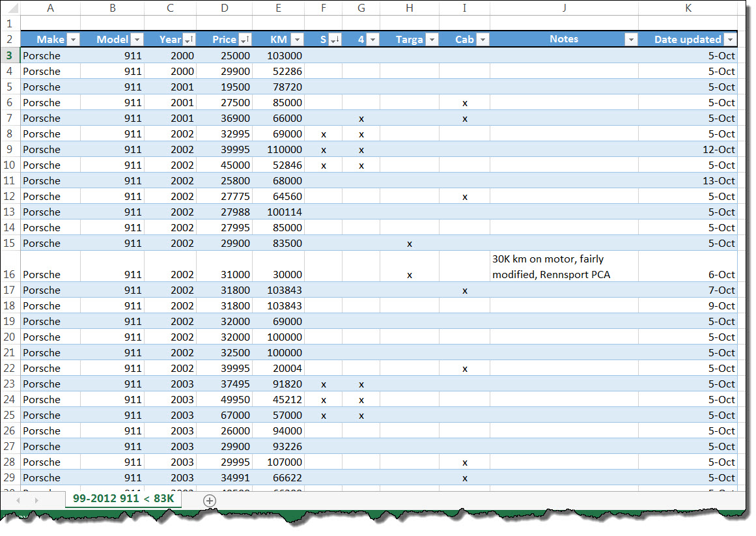Viewport: 756px width, 536px height.
Task: Select price cell 25000 in row 3
Action: point(224,55)
